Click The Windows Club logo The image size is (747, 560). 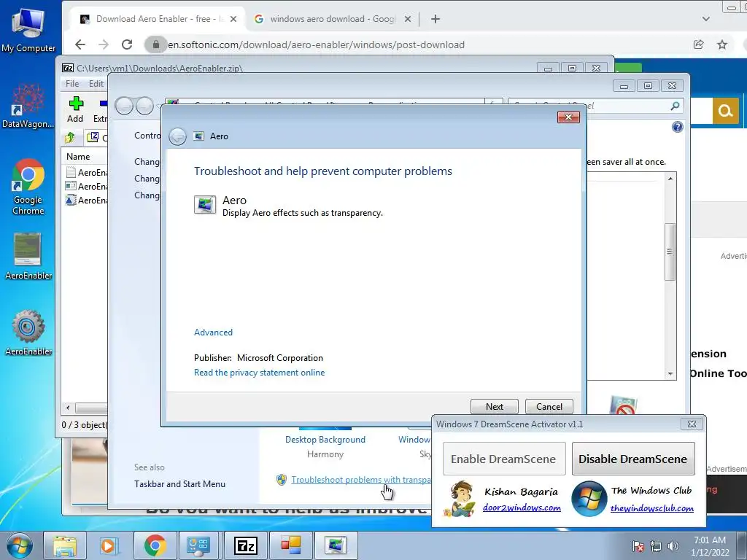(x=589, y=499)
